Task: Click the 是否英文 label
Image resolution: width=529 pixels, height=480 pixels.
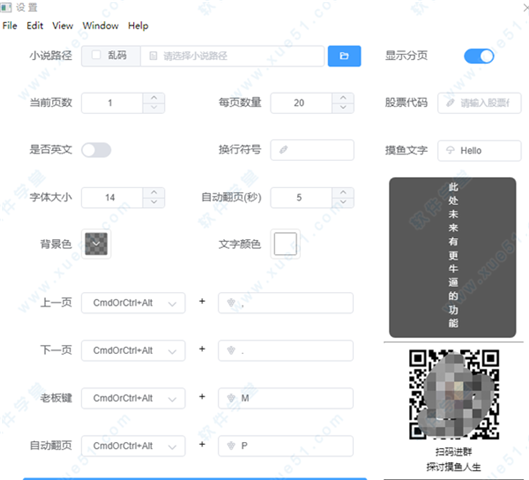Action: (51, 149)
